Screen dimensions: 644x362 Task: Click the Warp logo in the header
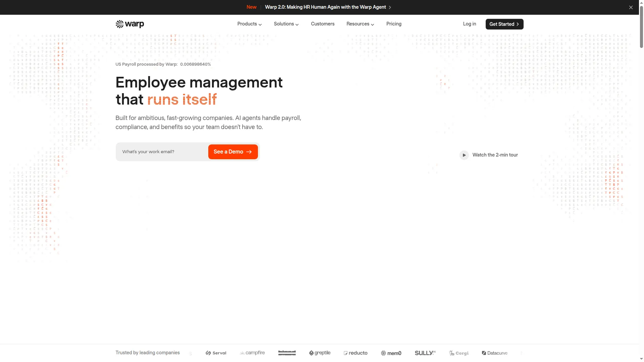click(x=130, y=24)
